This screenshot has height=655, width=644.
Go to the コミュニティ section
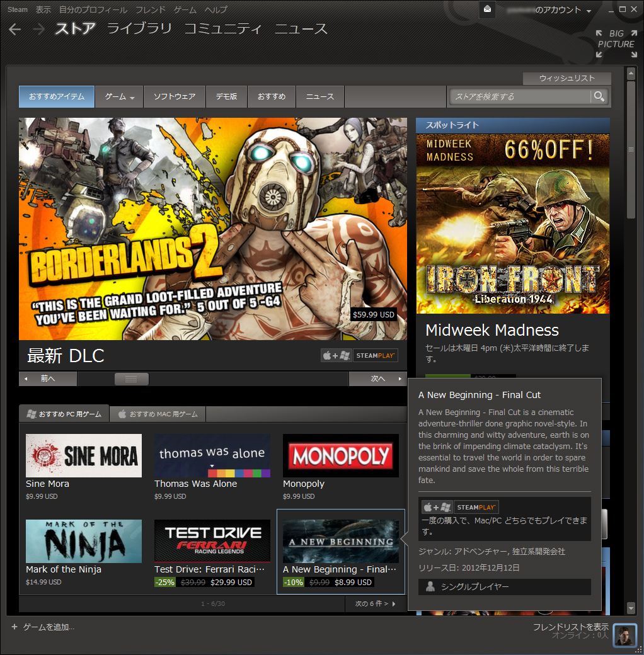(x=222, y=28)
